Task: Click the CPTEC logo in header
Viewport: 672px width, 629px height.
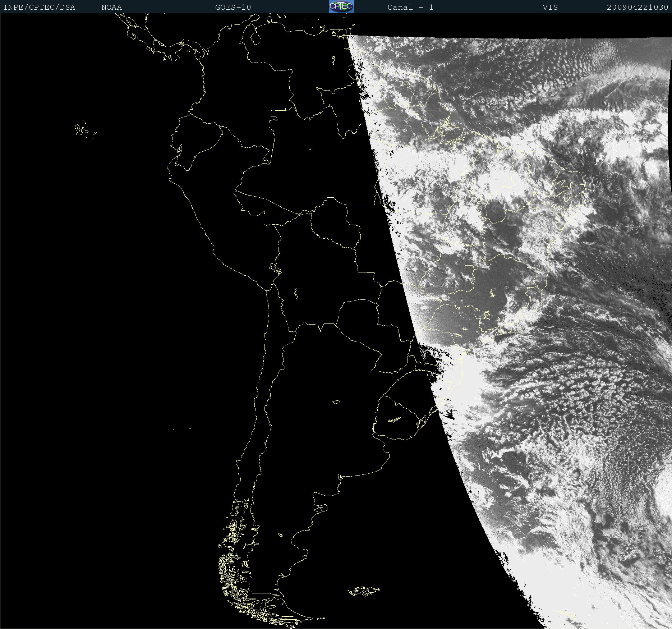Action: tap(341, 6)
